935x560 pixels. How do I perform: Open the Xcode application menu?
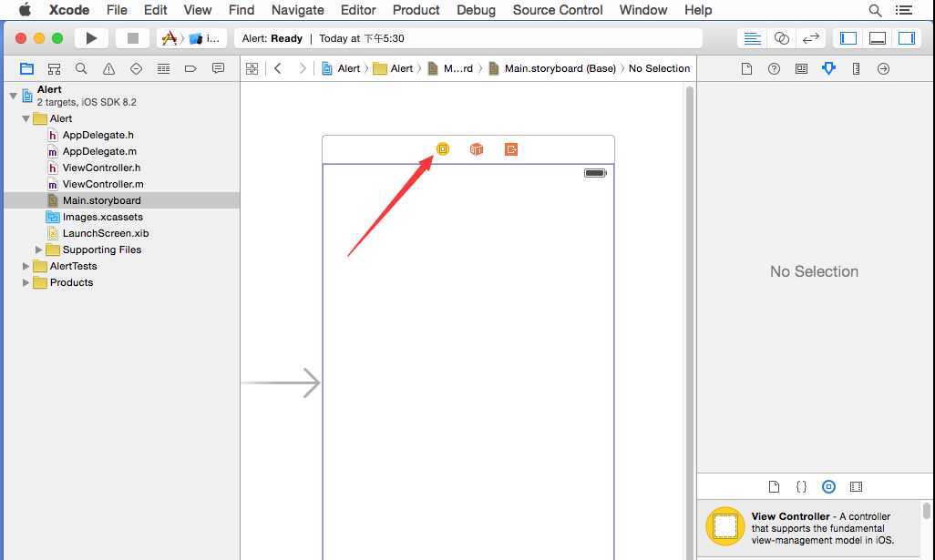pyautogui.click(x=69, y=10)
